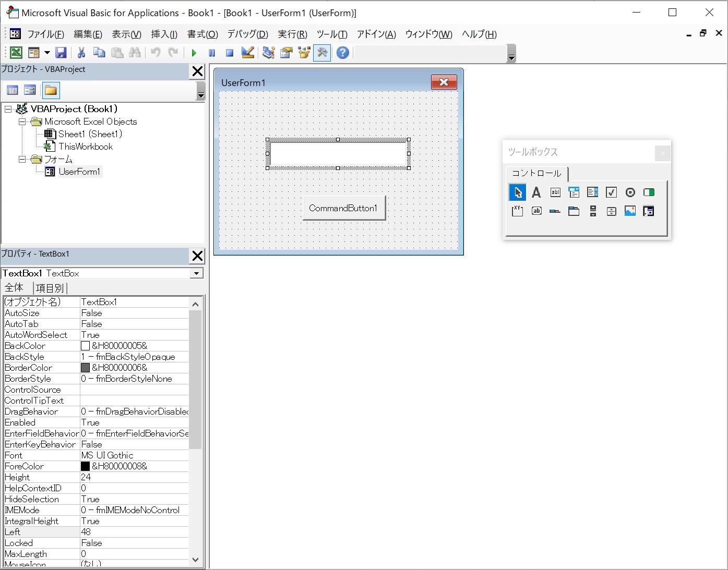Switch to the 項目別 properties tab

coord(50,288)
